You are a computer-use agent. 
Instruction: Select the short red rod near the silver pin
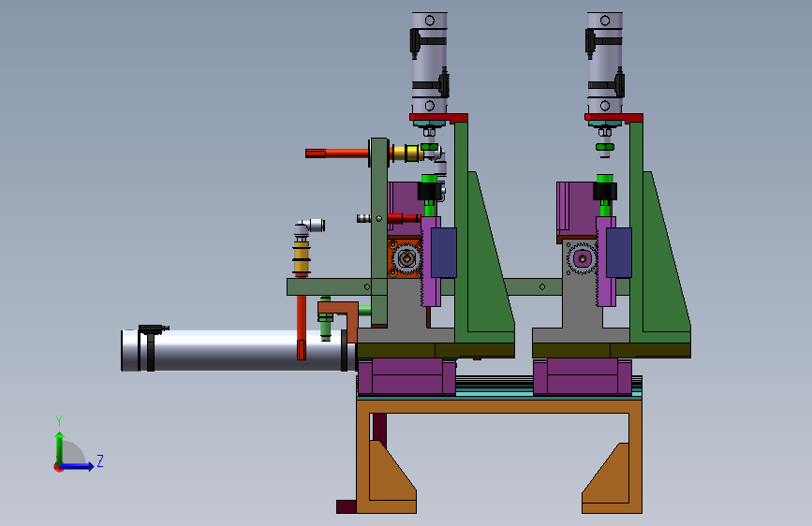point(403,218)
